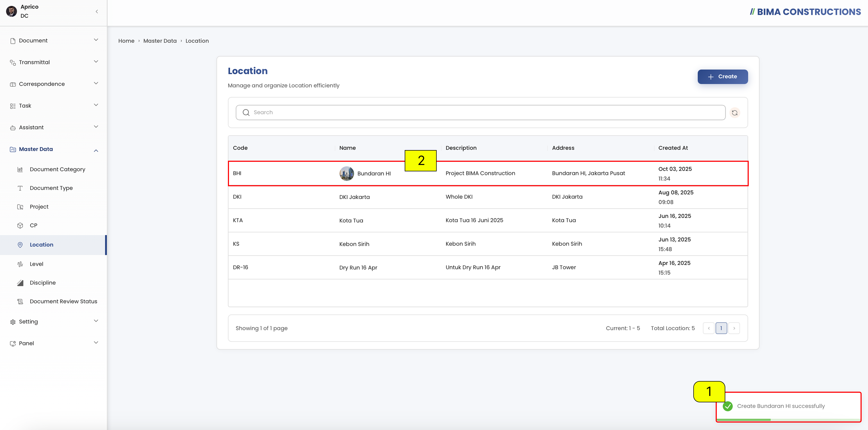Click the Create location button
The image size is (868, 430).
pos(722,77)
